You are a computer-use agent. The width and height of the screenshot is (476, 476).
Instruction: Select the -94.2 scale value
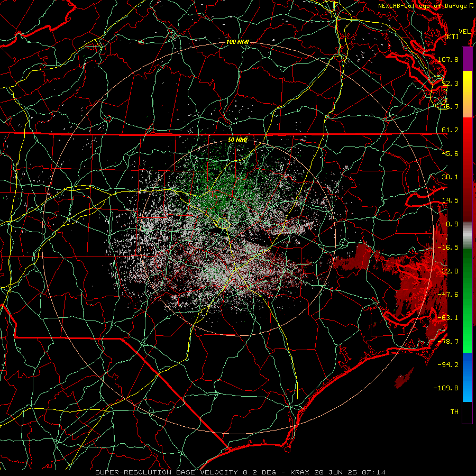click(x=448, y=364)
